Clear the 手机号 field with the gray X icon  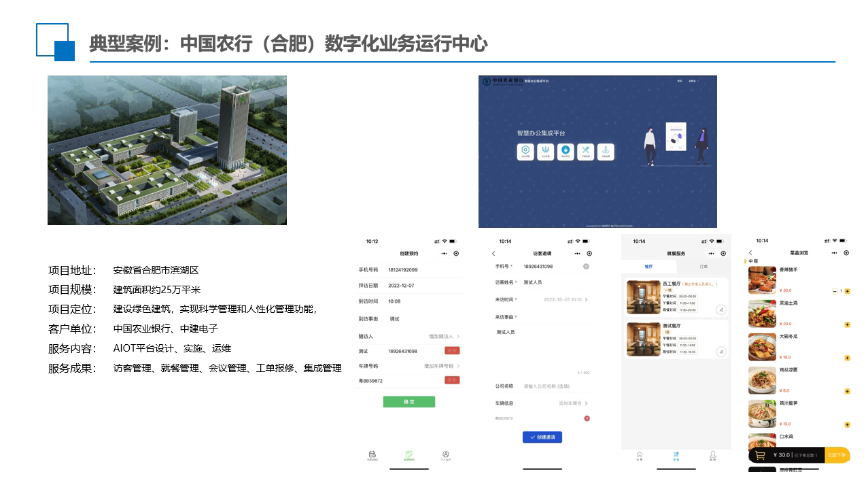tap(586, 266)
